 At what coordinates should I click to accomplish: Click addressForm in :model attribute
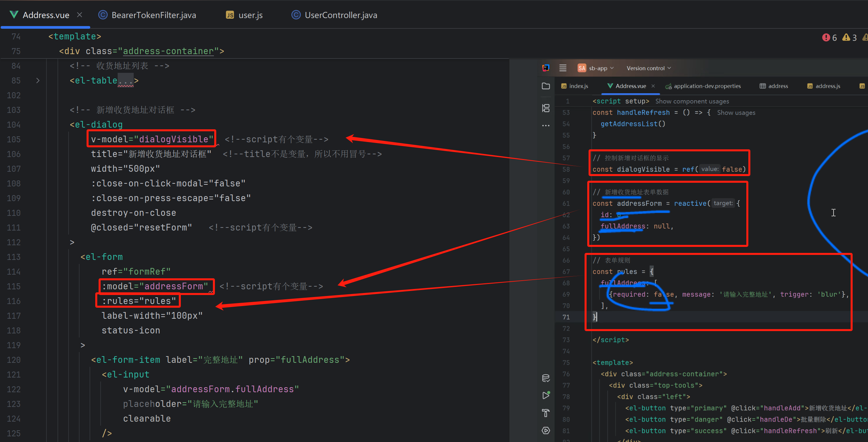[x=174, y=286]
